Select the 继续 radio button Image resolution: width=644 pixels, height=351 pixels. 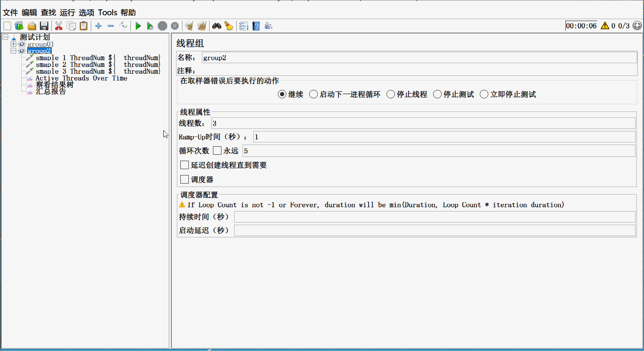(x=282, y=94)
